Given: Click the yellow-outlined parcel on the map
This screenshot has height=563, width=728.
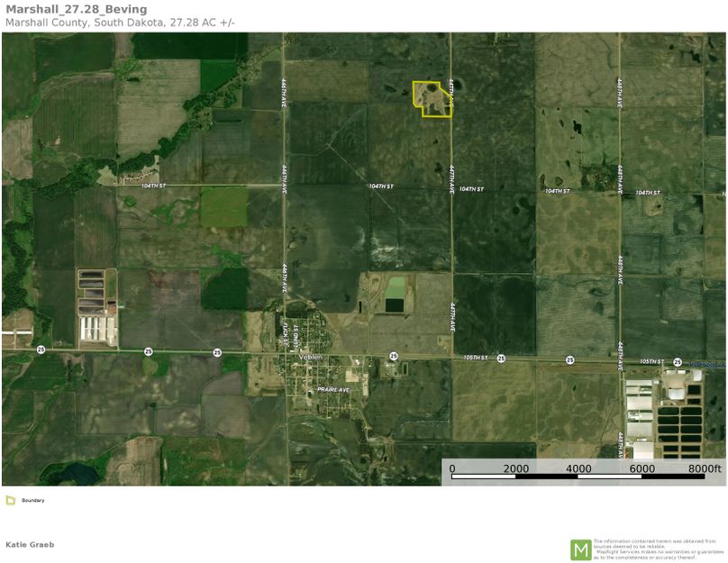Looking at the screenshot, I should click(431, 98).
